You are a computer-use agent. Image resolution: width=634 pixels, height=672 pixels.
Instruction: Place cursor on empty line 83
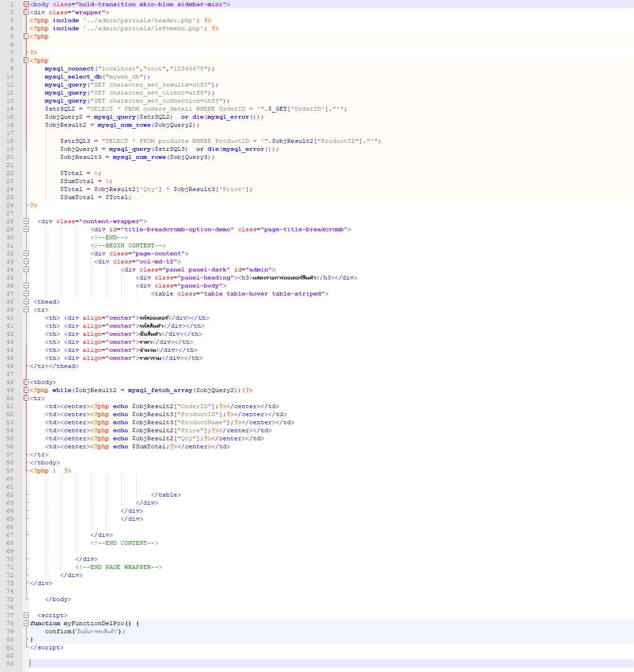[x=331, y=663]
